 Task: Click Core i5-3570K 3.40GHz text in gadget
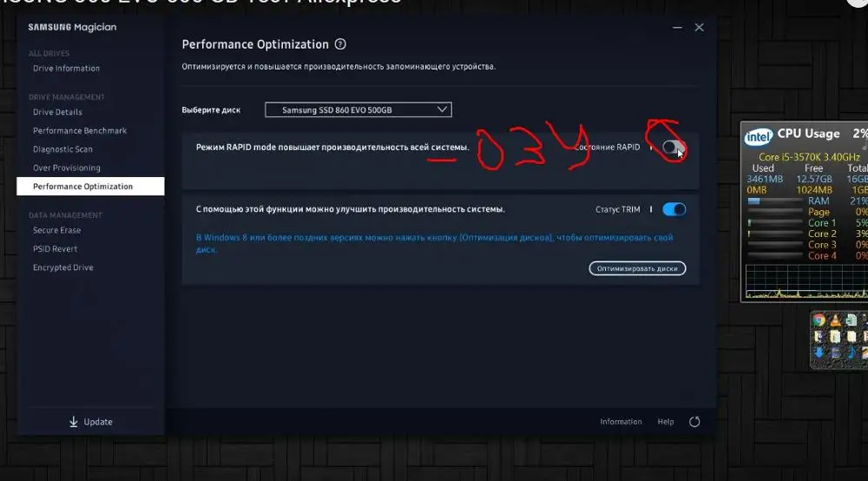click(809, 157)
